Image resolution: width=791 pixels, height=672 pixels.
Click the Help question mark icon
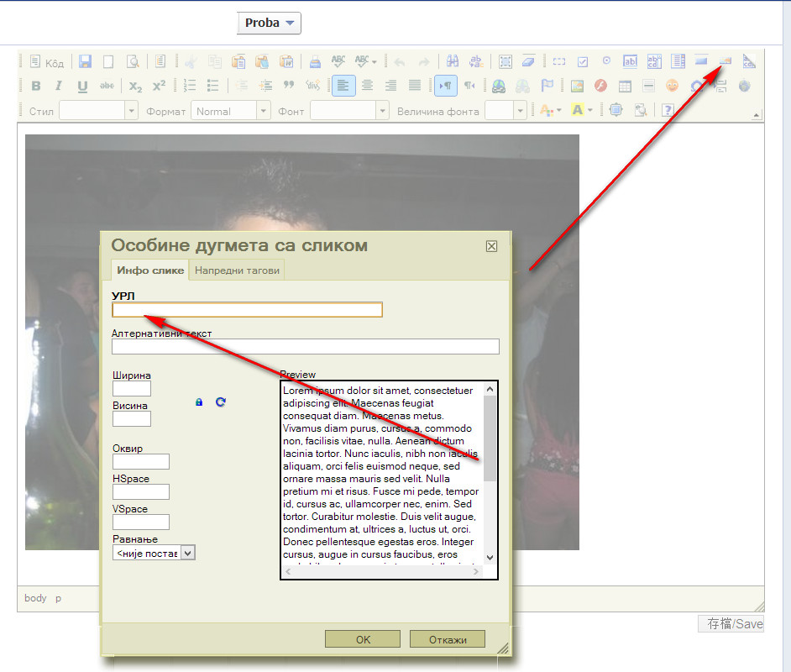[x=668, y=110]
